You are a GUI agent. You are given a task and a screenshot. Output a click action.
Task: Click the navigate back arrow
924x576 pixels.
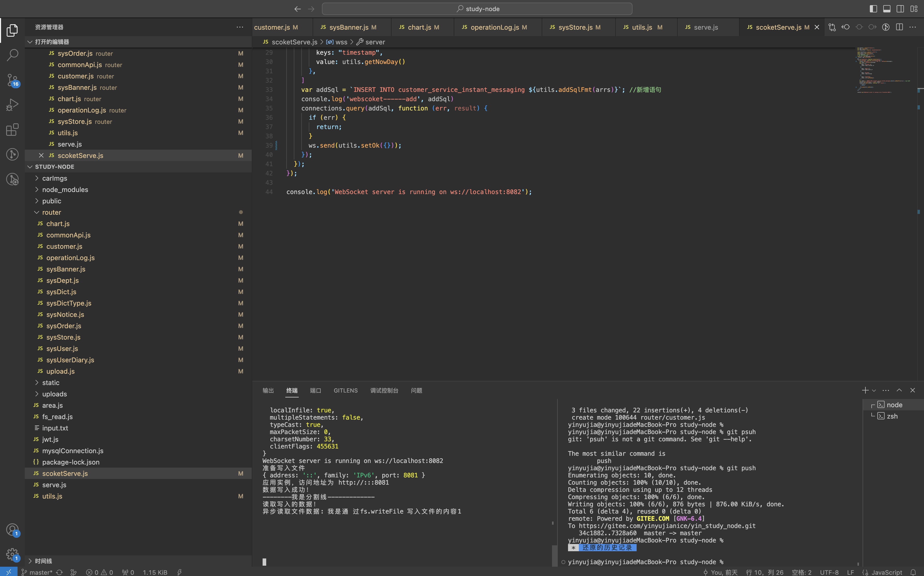click(298, 9)
